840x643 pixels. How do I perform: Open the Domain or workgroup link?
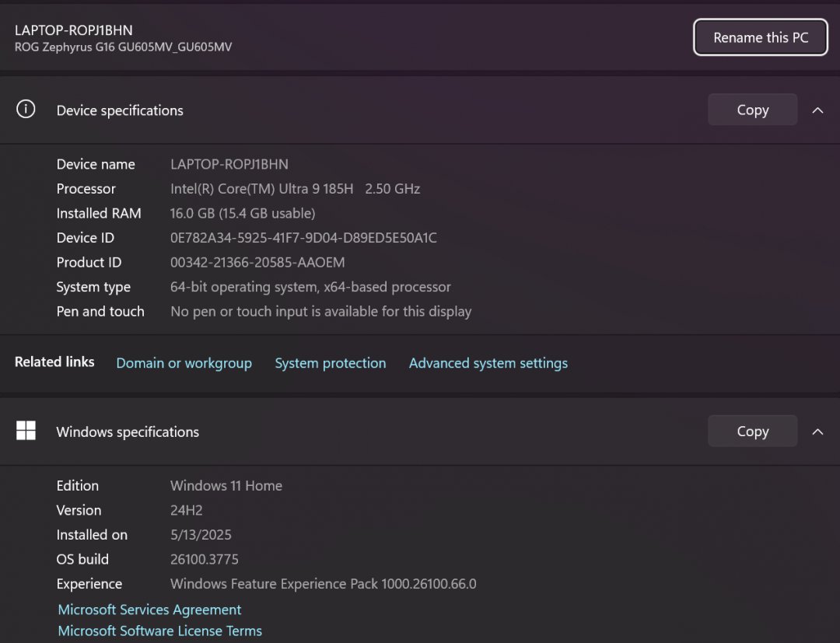[184, 363]
